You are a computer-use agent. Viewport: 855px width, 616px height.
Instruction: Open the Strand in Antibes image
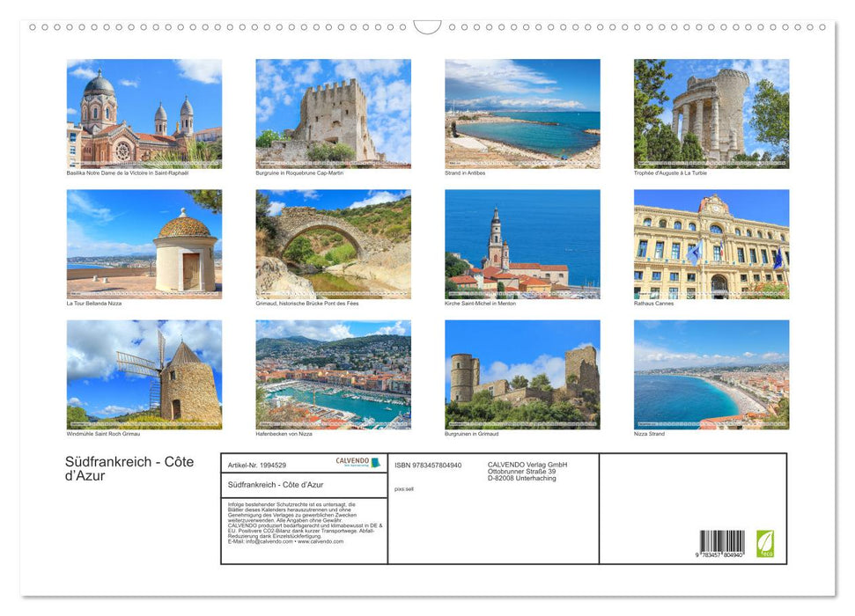pyautogui.click(x=521, y=113)
